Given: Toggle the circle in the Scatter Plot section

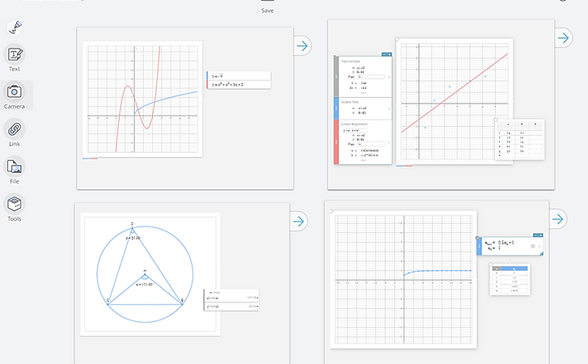Looking at the screenshot, I should click(x=389, y=108).
